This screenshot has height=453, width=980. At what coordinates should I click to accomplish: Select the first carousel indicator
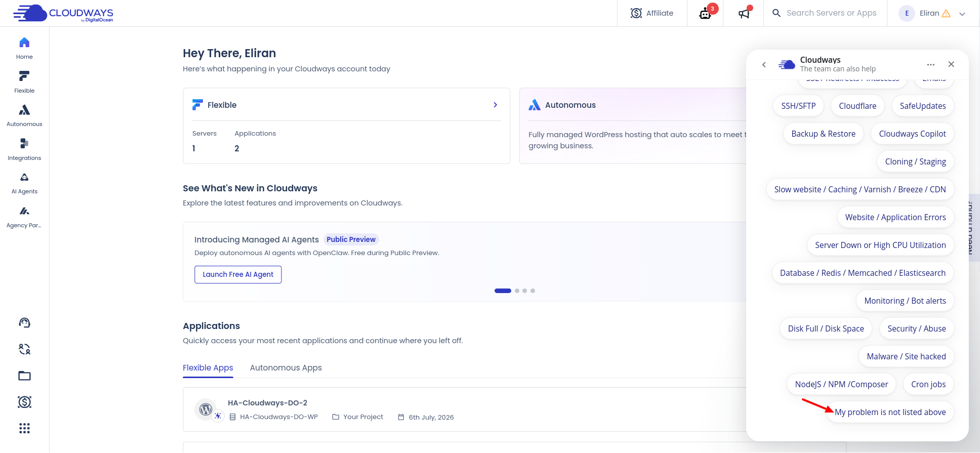coord(503,291)
